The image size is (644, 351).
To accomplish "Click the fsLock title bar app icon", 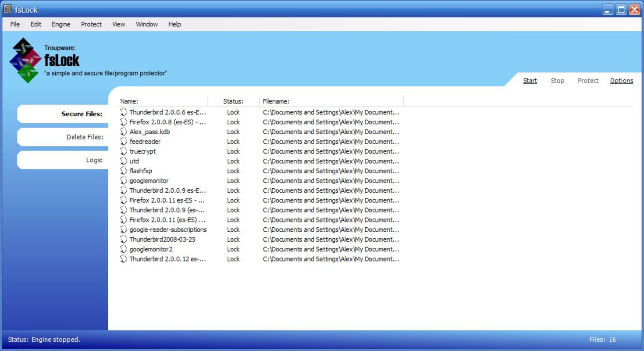I will (7, 9).
